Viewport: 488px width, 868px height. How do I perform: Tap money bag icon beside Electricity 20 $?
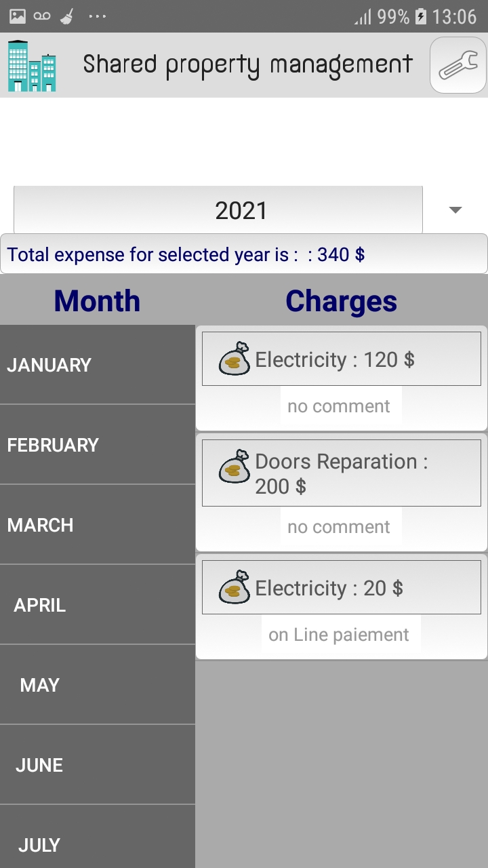(234, 587)
